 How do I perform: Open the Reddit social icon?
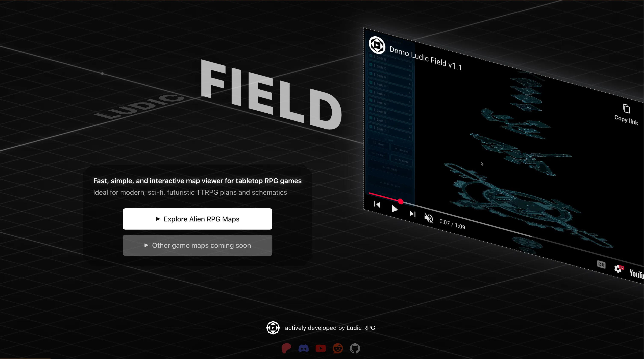338,348
